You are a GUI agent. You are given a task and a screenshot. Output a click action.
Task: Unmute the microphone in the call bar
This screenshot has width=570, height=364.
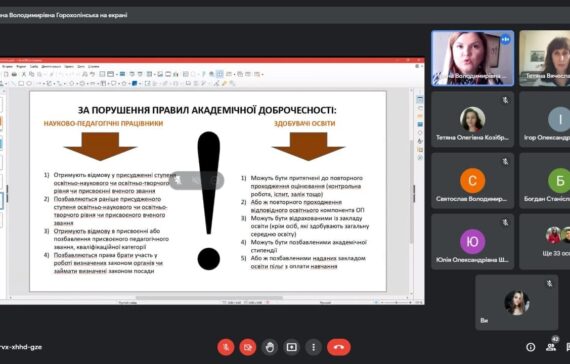[x=226, y=347]
